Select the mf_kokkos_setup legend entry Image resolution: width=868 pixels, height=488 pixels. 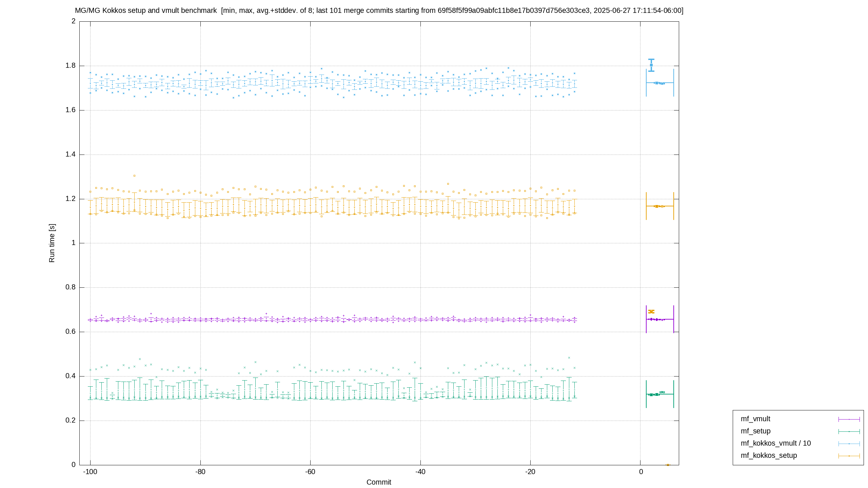[x=769, y=455]
